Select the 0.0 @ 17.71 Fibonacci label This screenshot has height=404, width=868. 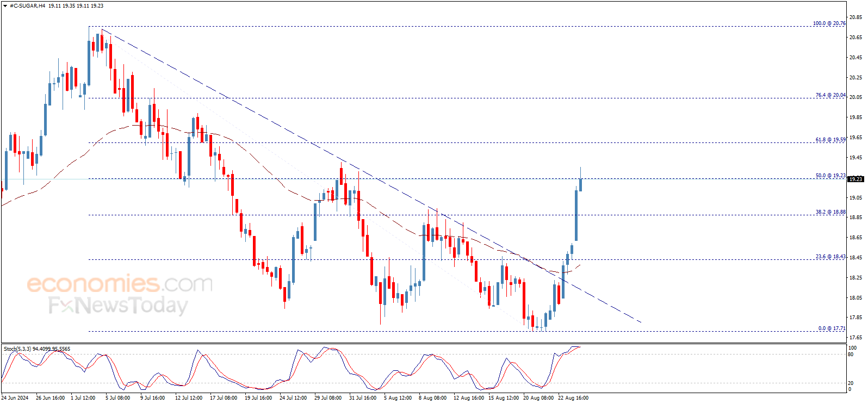(x=832, y=328)
